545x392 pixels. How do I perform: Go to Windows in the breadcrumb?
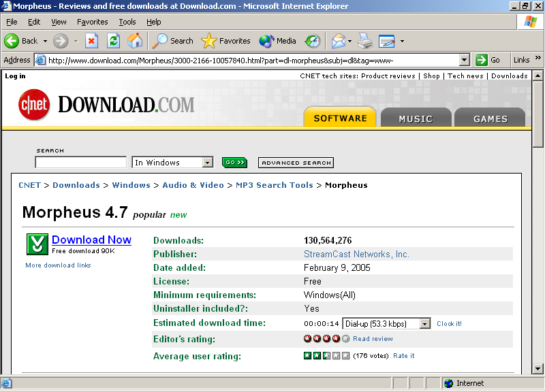pos(131,185)
